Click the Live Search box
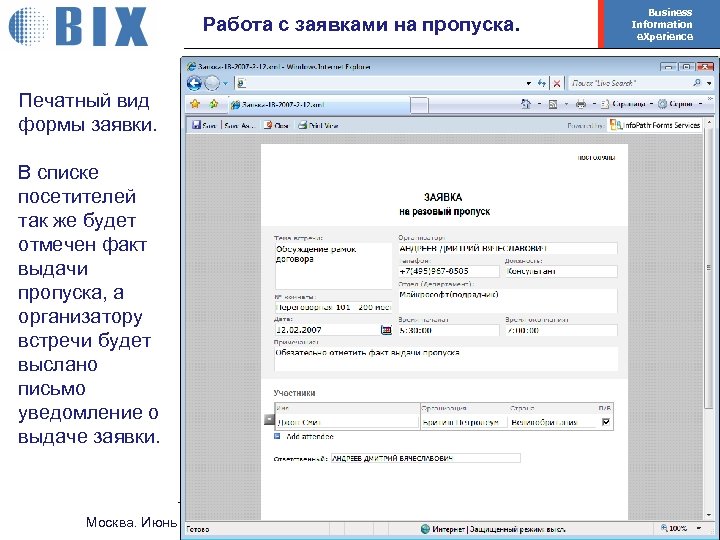 [629, 83]
